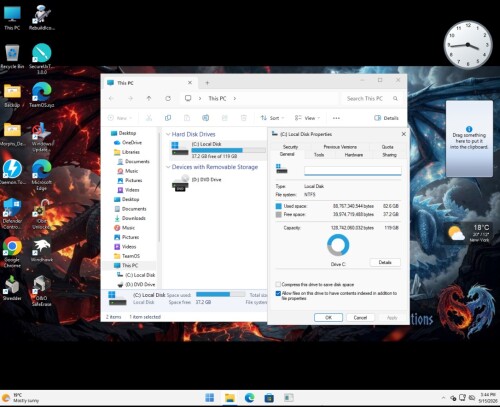Image resolution: width=500 pixels, height=407 pixels.
Task: Open the Daemon Tools desktop shortcut
Action: point(12,172)
